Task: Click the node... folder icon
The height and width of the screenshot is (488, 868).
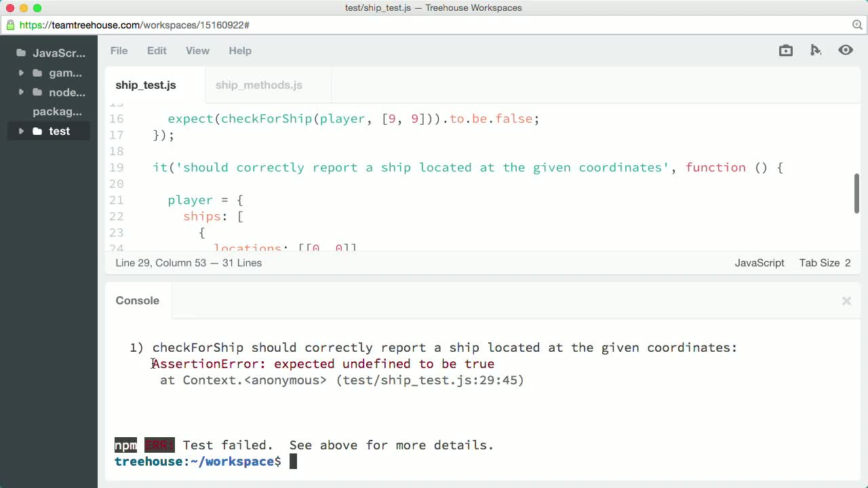Action: pos(37,92)
